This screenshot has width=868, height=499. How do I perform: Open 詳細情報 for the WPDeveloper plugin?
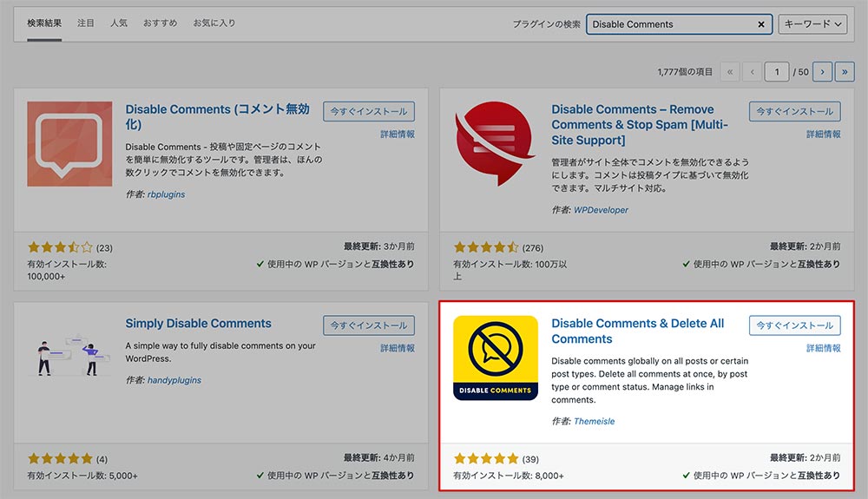823,135
